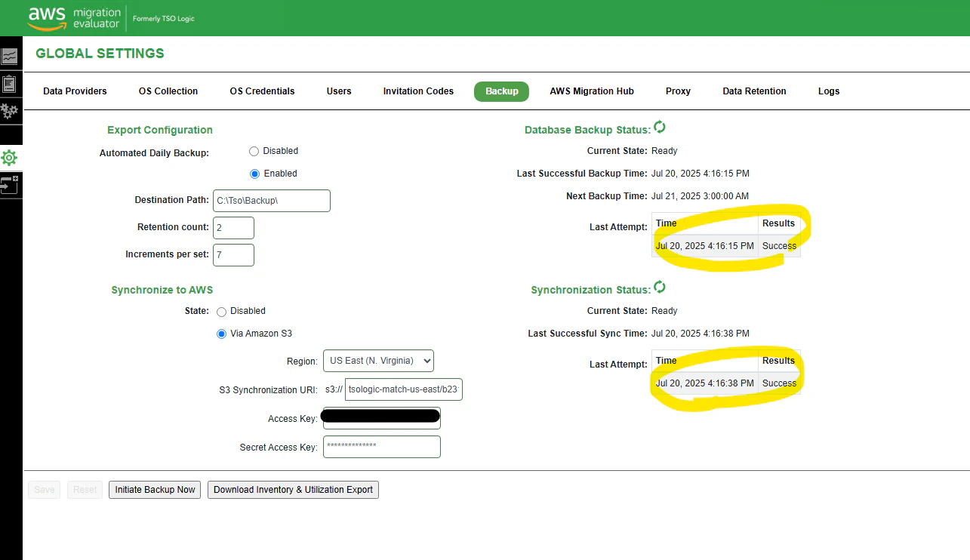Click the Reset button
The image size is (970, 560).
[x=85, y=490]
